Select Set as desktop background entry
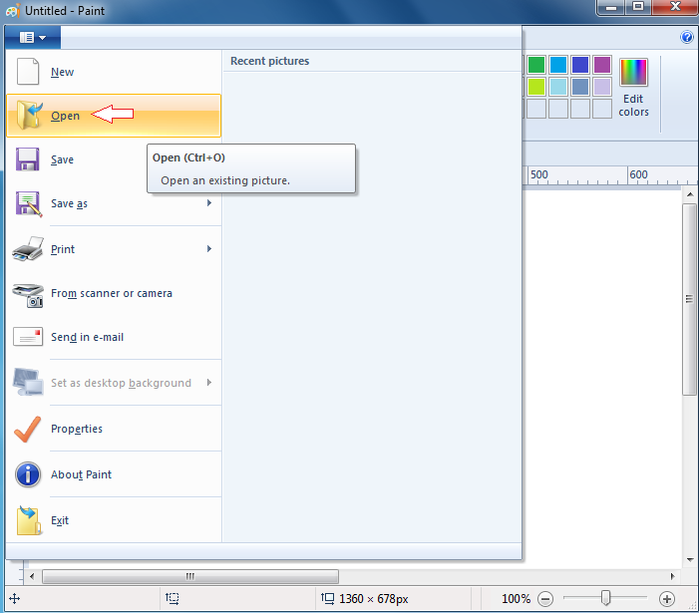Screen dimensions: 700x613 (114, 383)
